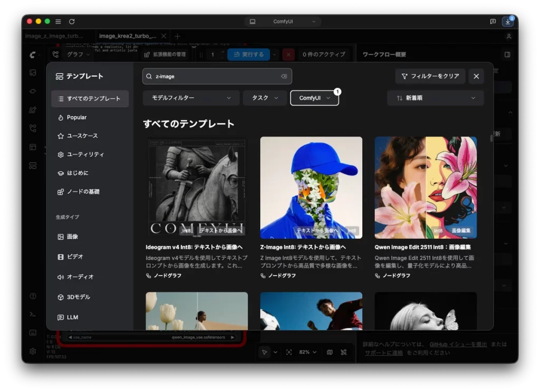Open the Qwen Image Edit 2511 thumbnail

click(x=426, y=188)
